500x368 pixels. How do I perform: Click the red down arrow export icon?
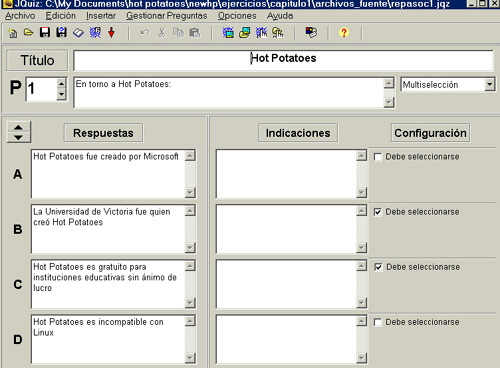111,33
